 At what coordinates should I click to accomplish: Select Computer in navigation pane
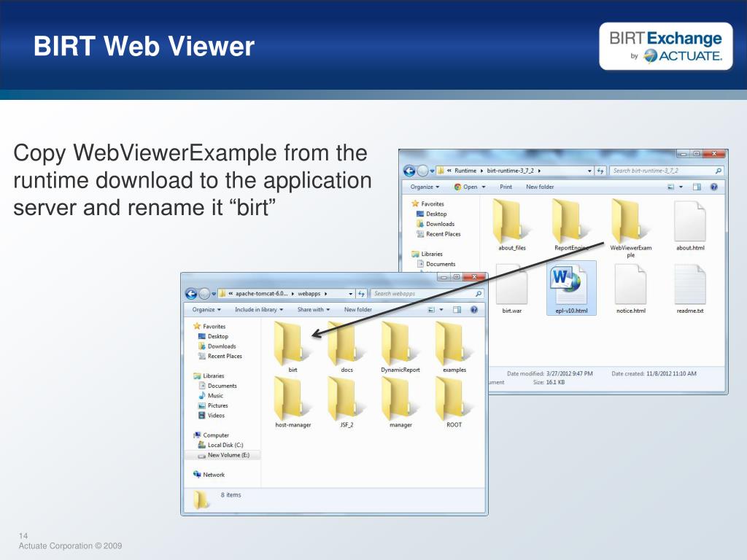pyautogui.click(x=211, y=435)
